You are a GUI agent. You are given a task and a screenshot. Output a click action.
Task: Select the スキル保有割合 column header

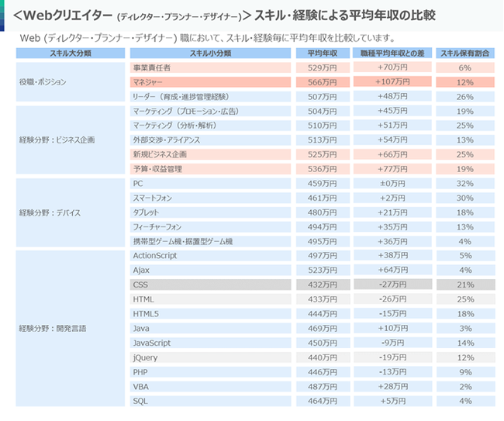click(464, 53)
